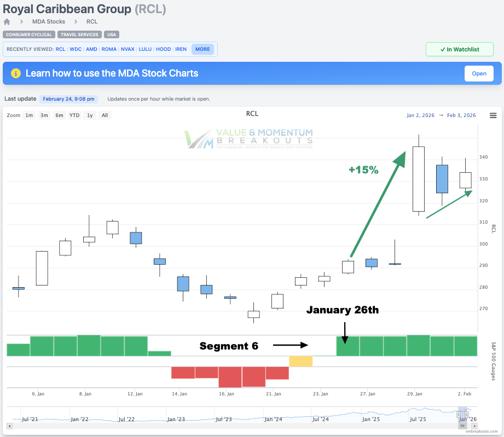The width and height of the screenshot is (504, 437).
Task: Click the end date Feb 3, 2026 field
Action: click(x=461, y=115)
